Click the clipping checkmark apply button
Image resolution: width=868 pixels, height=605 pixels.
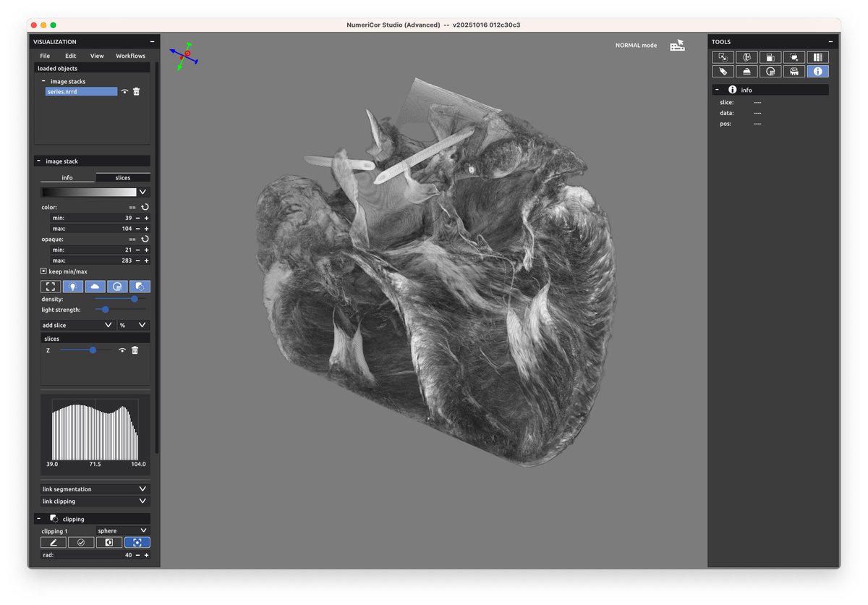point(81,542)
